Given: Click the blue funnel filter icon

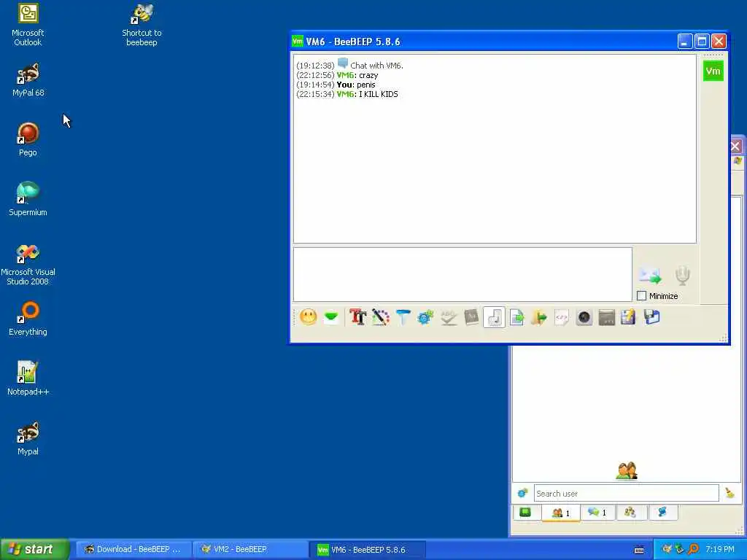Looking at the screenshot, I should click(403, 317).
